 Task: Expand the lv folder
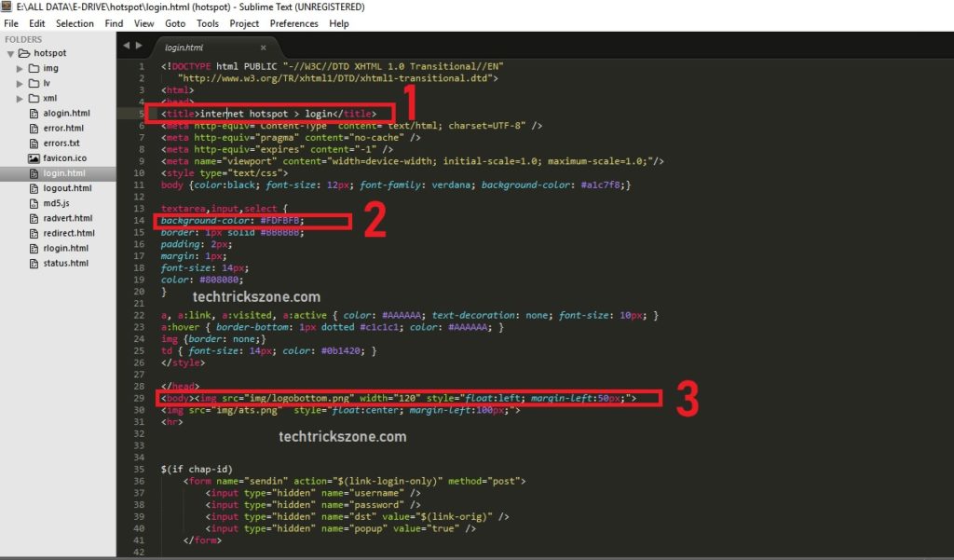click(x=20, y=84)
